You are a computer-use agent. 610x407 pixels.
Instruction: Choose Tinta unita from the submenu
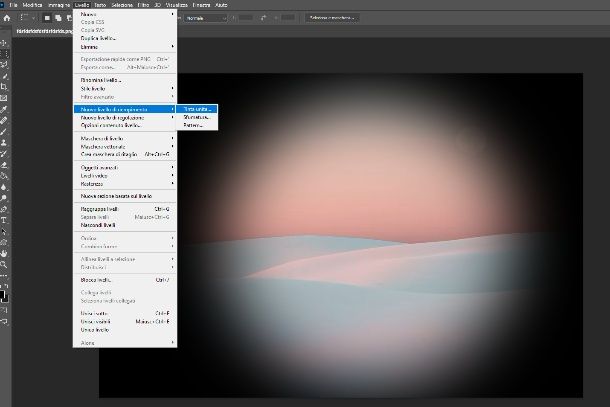[197, 109]
